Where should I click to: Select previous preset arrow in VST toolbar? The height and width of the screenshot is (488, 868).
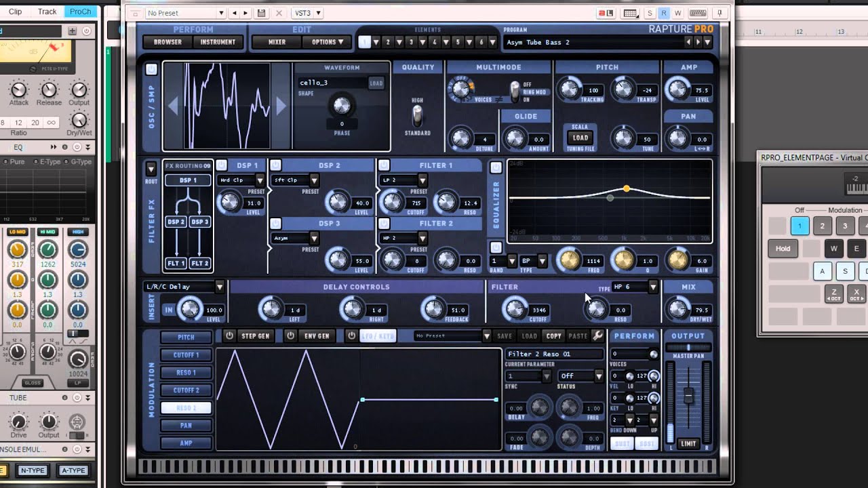[235, 13]
